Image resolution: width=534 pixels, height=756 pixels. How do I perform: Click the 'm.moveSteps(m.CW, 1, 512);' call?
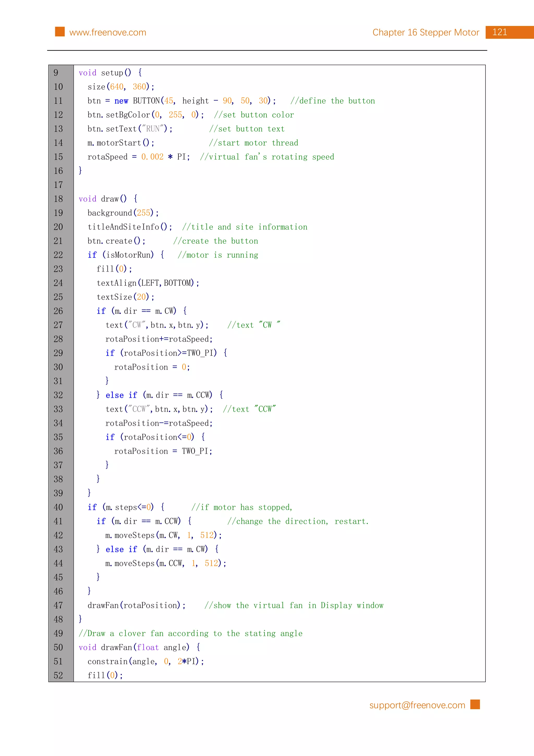click(163, 535)
